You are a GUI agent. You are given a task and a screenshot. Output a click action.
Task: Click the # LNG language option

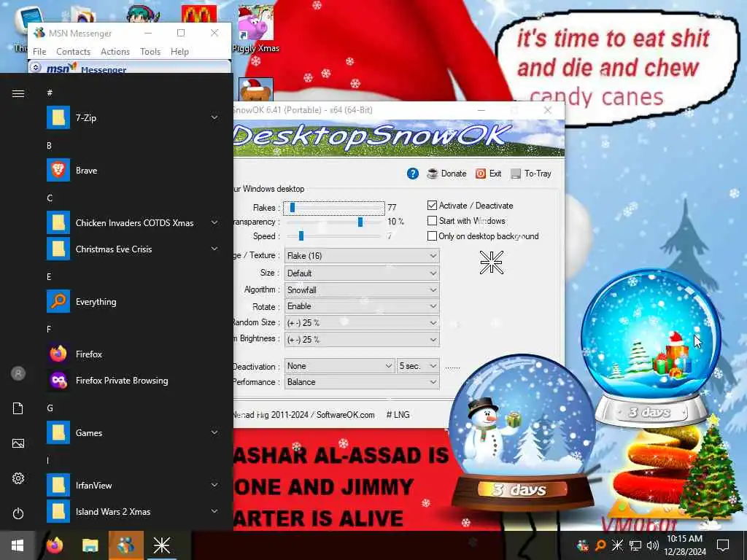(398, 415)
